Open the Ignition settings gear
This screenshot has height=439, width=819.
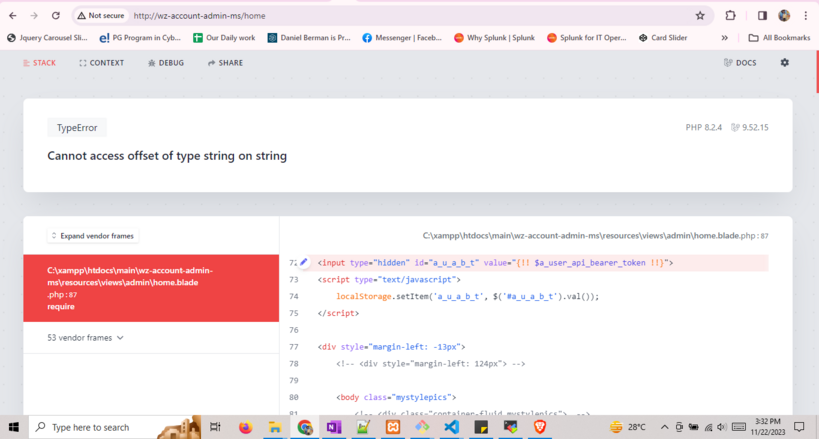coord(784,63)
